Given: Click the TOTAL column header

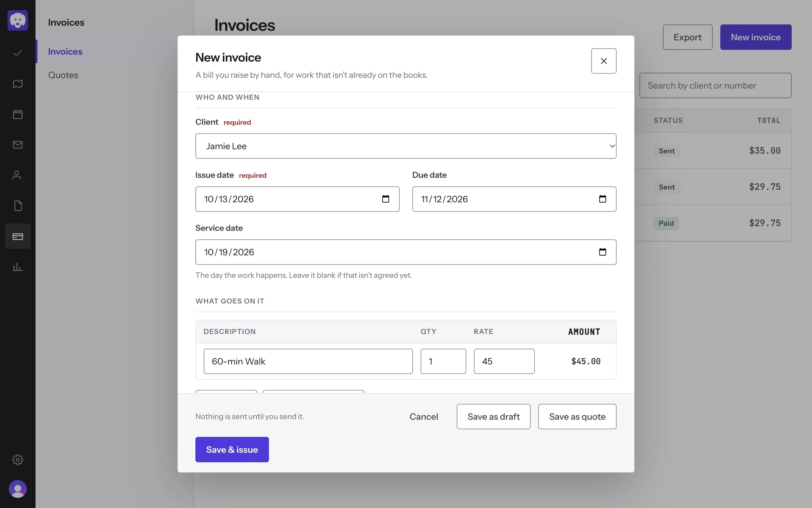Looking at the screenshot, I should [x=769, y=120].
